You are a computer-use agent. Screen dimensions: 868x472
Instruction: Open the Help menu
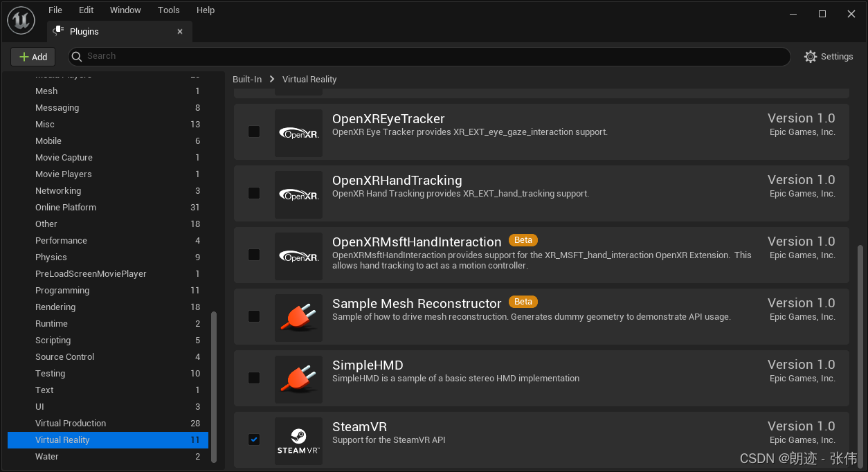[206, 10]
